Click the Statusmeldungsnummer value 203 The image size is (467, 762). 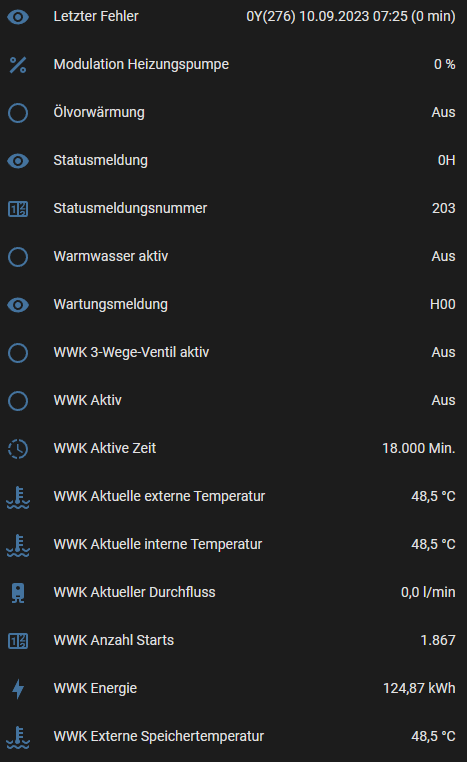coord(444,208)
